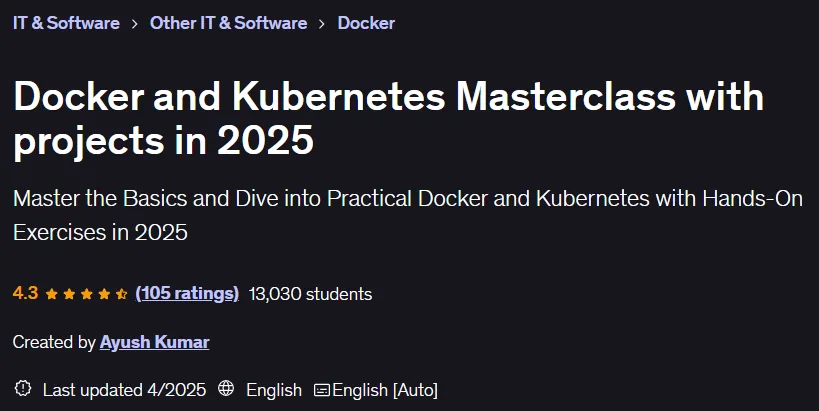
Task: Click the Master the Basics subtitle text
Action: pos(407,215)
